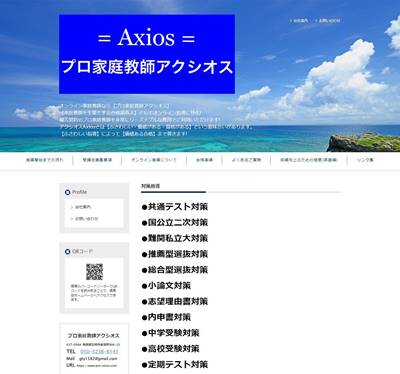
Task: Click the blue Axios プロ家庭教師アクシオス logo banner
Action: tap(147, 54)
